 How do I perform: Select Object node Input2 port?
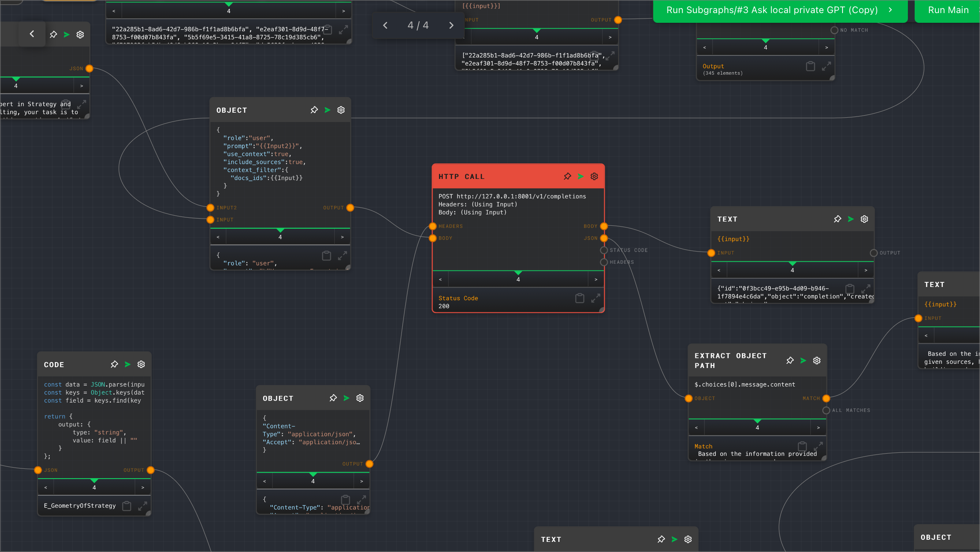coord(210,208)
